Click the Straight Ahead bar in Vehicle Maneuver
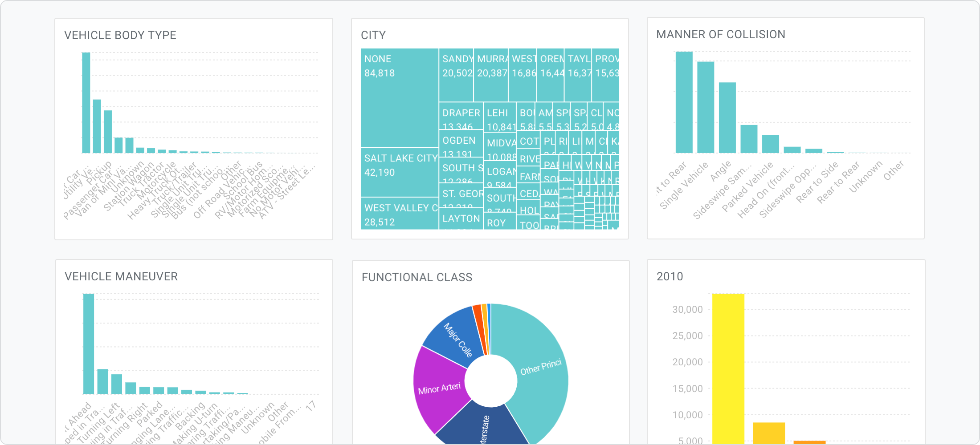Viewport: 980px width, 445px height. [x=89, y=344]
